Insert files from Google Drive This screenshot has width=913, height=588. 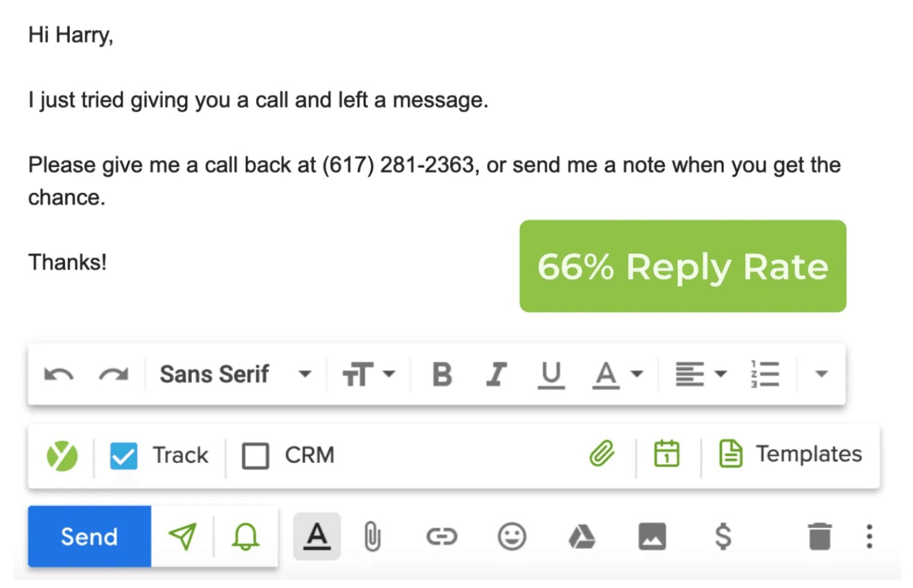tap(581, 536)
